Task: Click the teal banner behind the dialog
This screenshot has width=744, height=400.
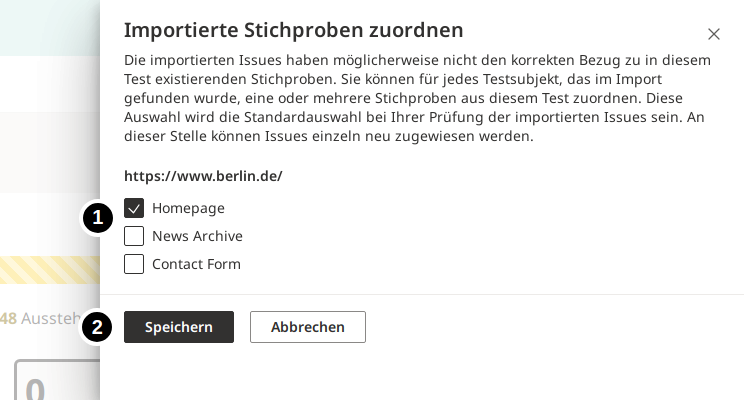Action: click(x=50, y=27)
